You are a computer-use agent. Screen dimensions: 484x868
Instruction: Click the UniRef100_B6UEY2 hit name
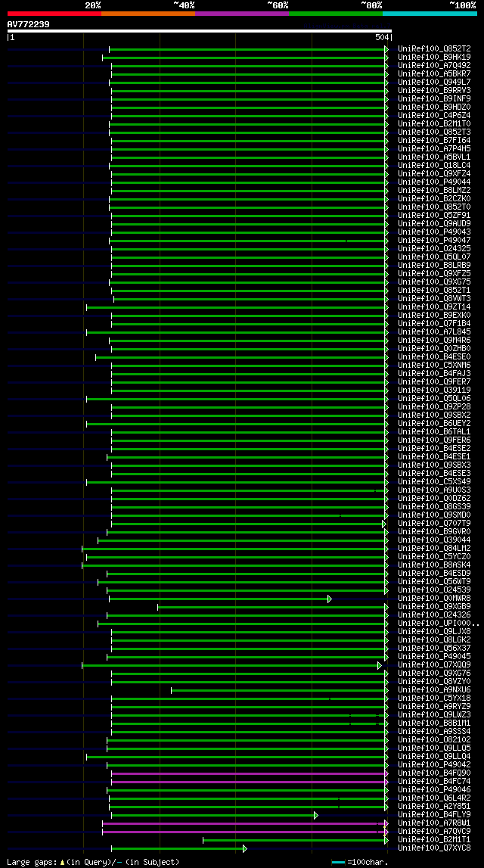[434, 424]
